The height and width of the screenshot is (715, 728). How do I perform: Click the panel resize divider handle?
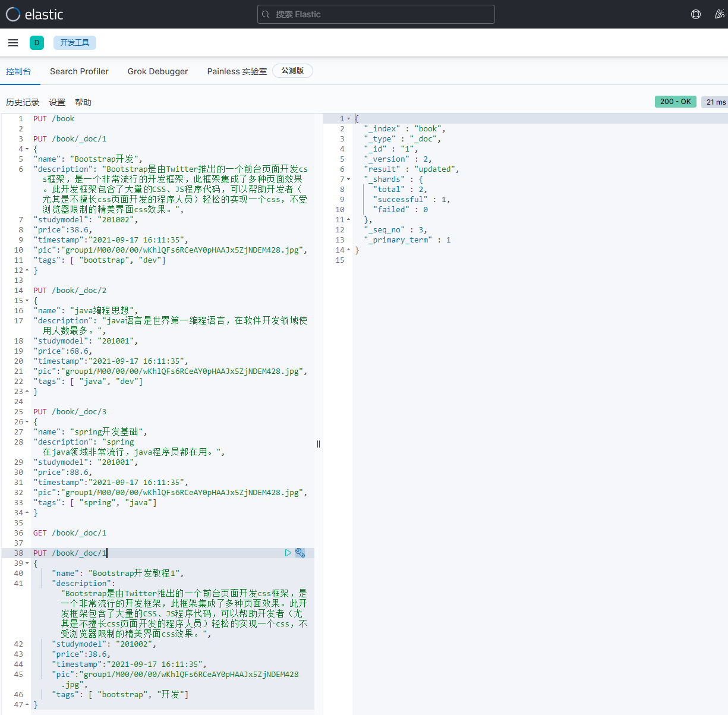pos(319,444)
